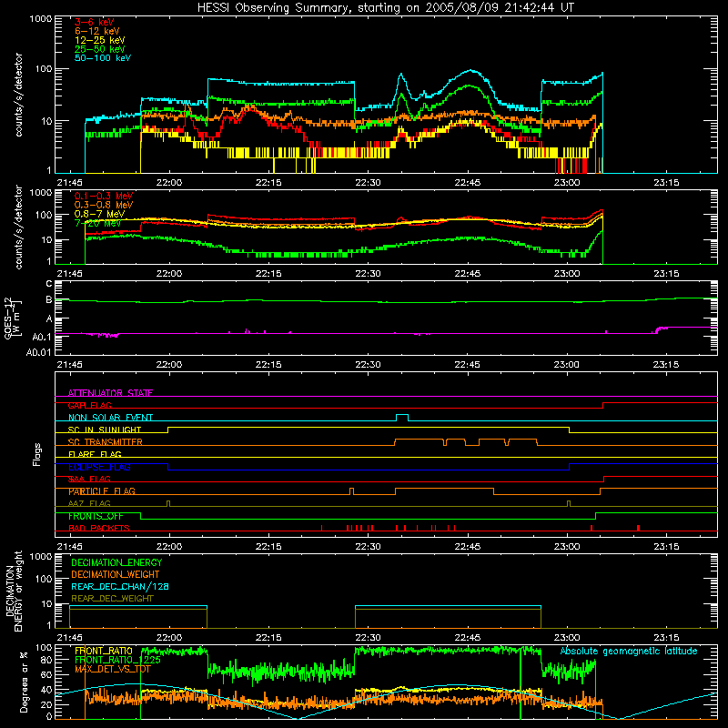Screen dimensions: 728x728
Task: Select the 25-50 keV legend label
Action: pos(100,49)
